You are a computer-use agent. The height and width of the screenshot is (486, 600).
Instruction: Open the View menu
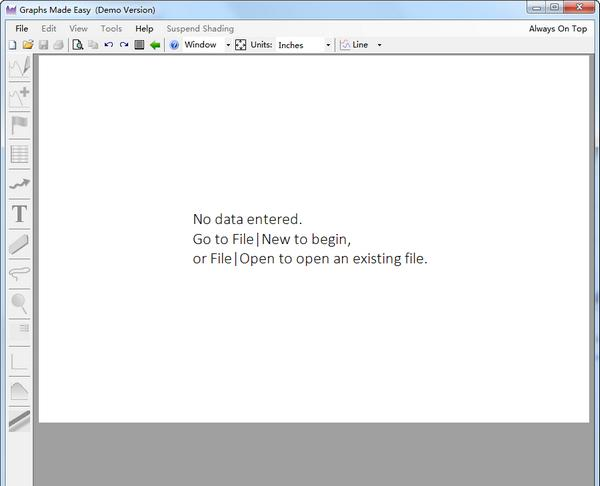click(x=78, y=29)
